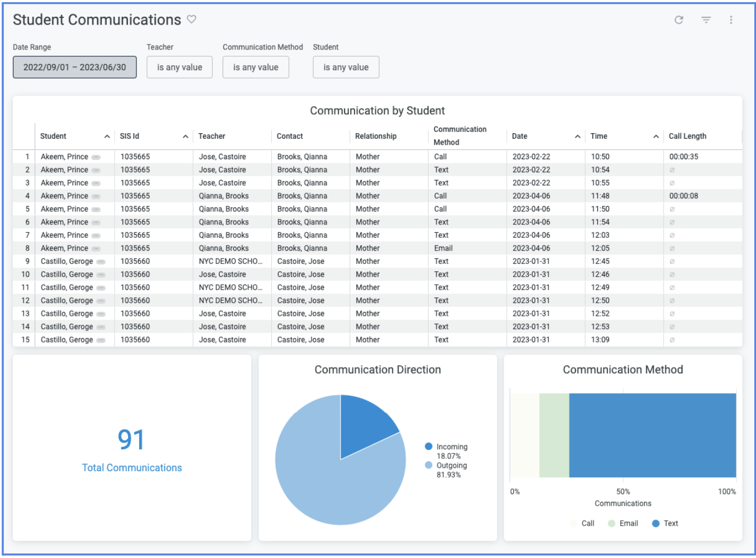Open the three-dot dashboard actions menu
The height and width of the screenshot is (558, 756).
731,20
